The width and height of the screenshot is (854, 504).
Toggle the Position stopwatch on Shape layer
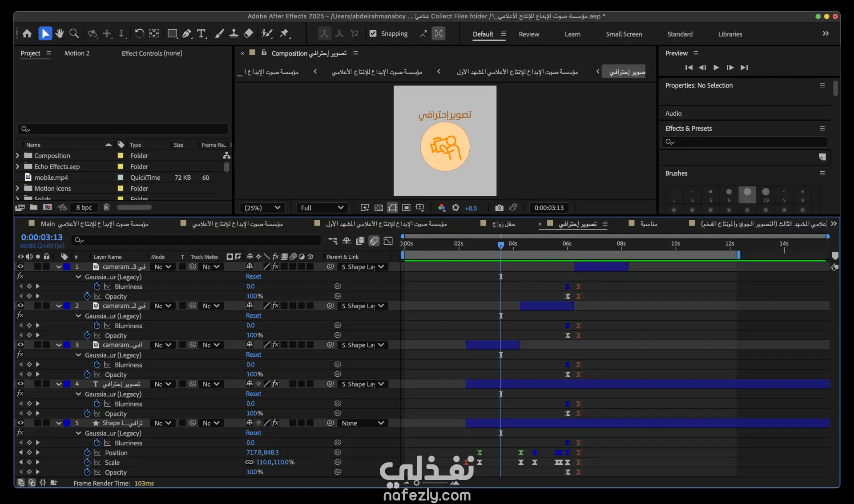point(87,452)
